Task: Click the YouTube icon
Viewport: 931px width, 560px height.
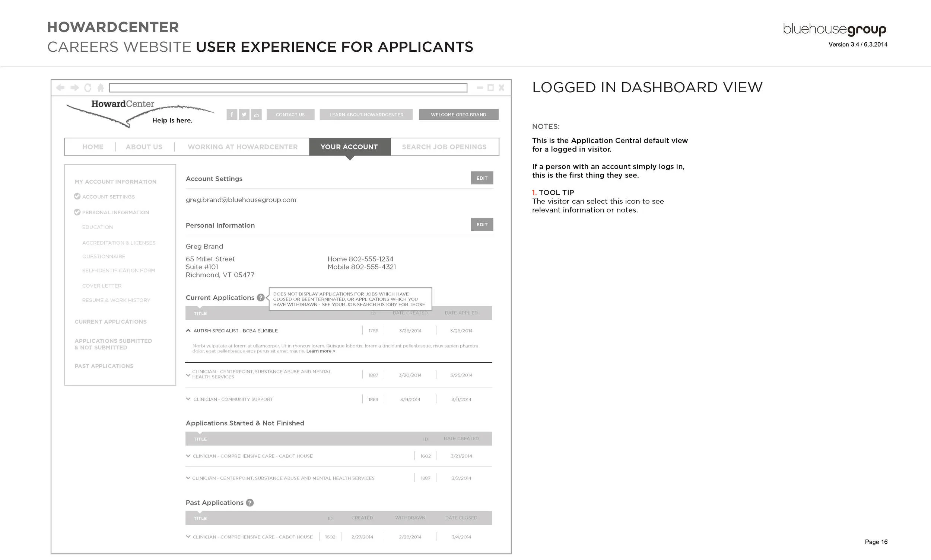Action: pos(257,114)
